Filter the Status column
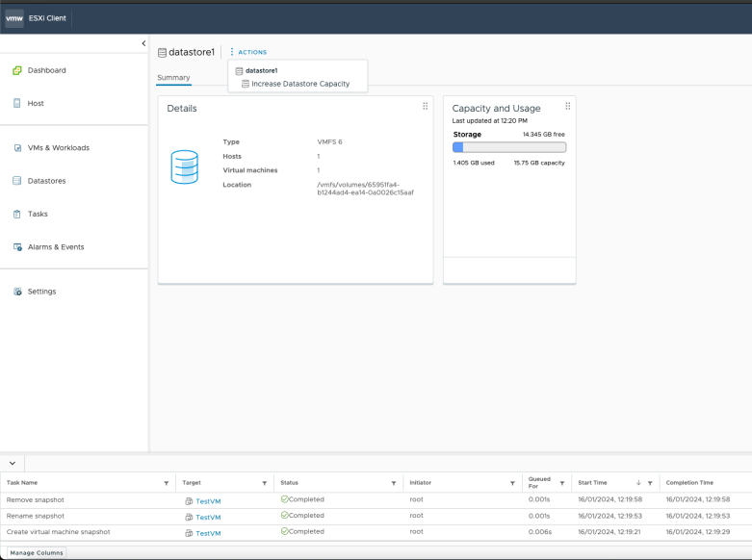The width and height of the screenshot is (752, 560). point(393,483)
